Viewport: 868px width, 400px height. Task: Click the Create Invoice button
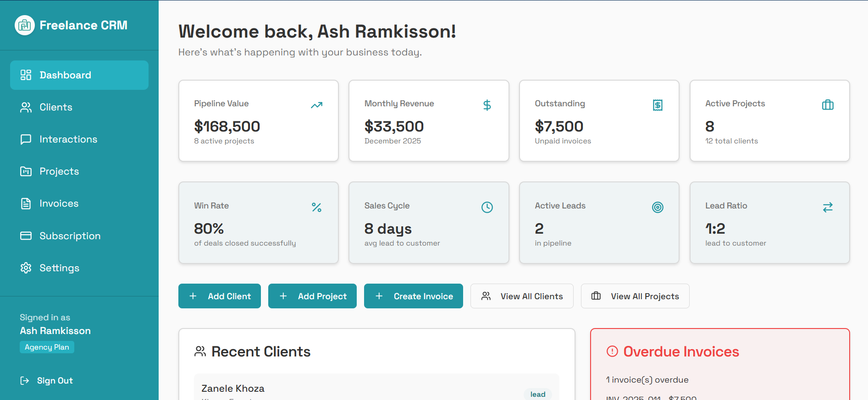(414, 296)
